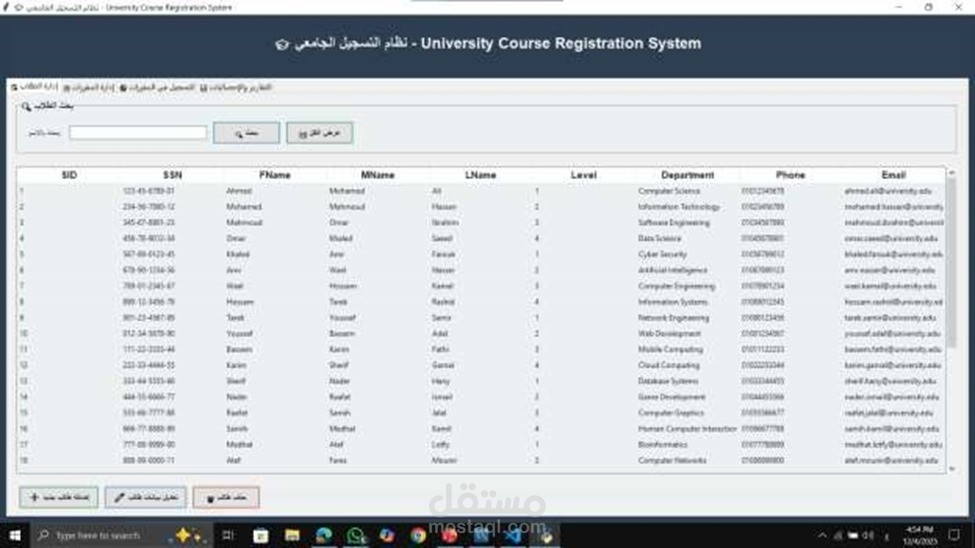Viewport: 975px width, 548px height.
Task: Open Google Chrome from the taskbar
Action: (x=418, y=536)
